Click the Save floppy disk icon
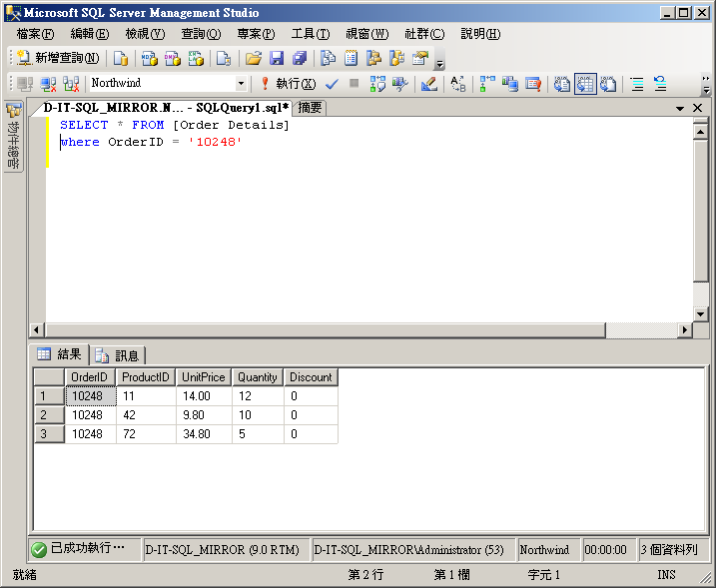716x588 pixels. pos(277,59)
